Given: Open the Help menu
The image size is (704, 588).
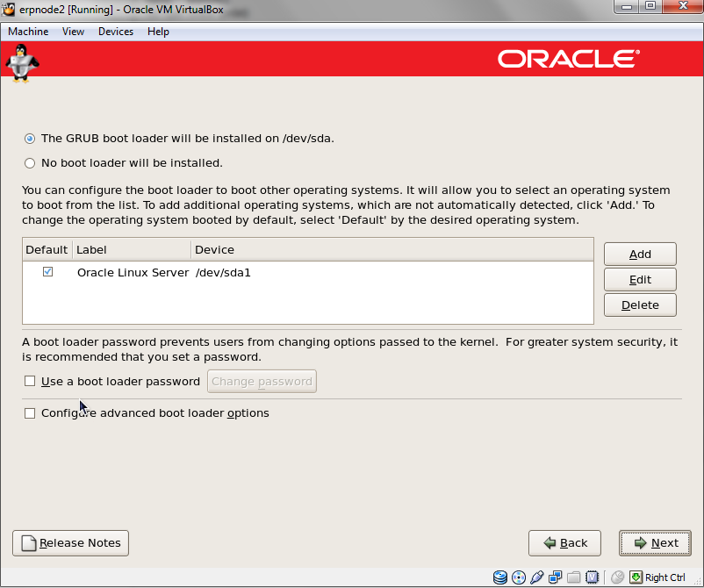Looking at the screenshot, I should click(x=158, y=32).
